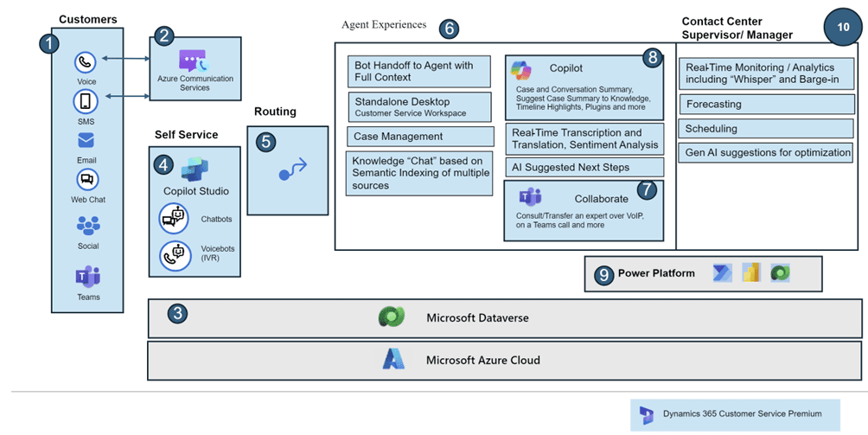Image resolution: width=868 pixels, height=435 pixels.
Task: Click the Web Chat label
Action: tap(88, 199)
